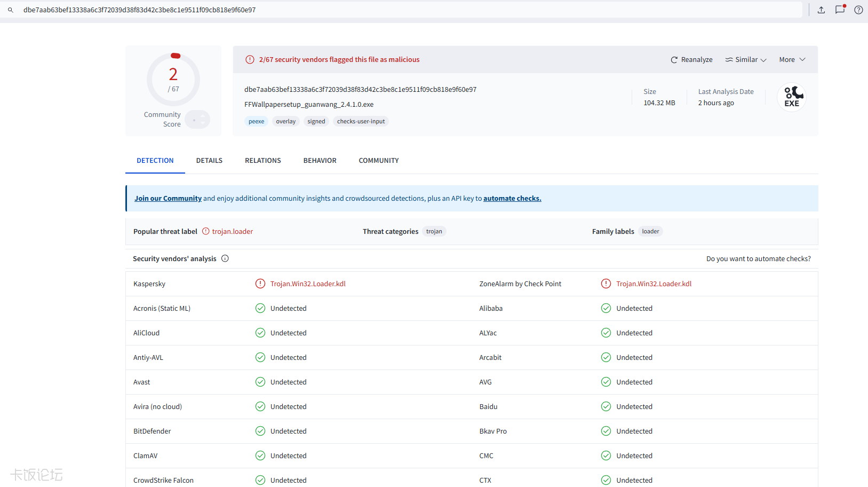This screenshot has width=868, height=487.
Task: Follow the Join our Community link
Action: coord(168,198)
